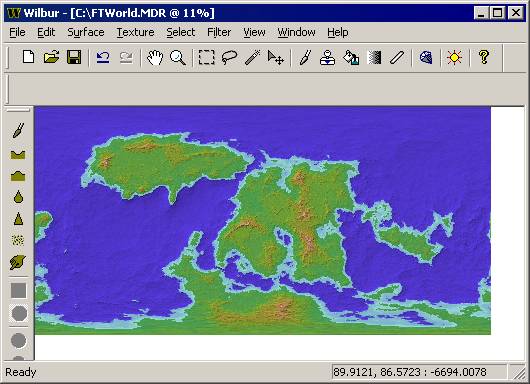Choose the rectangular selection tool
This screenshot has height=384, width=530.
tap(206, 57)
